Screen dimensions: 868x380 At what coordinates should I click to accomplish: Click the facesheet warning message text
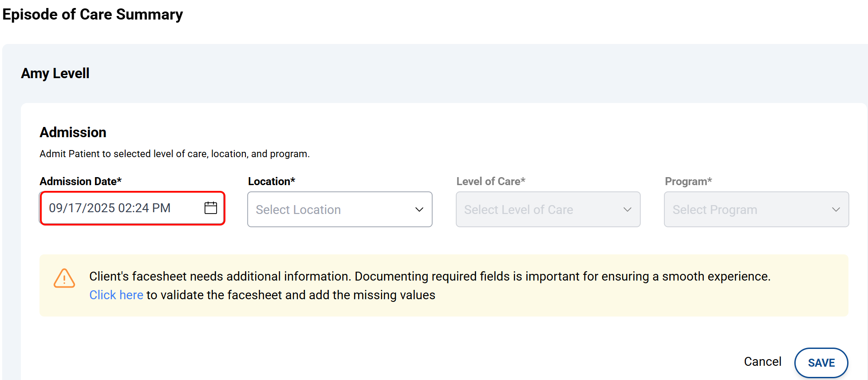(430, 277)
